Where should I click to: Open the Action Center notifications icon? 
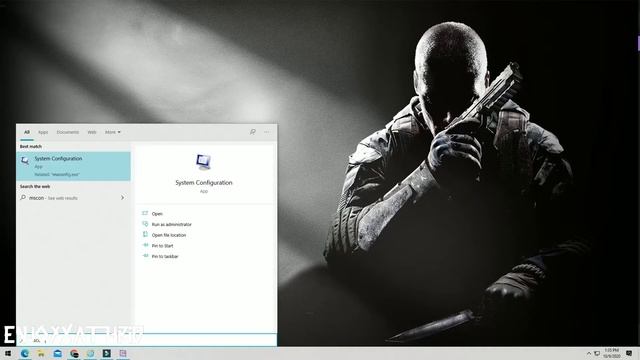point(629,353)
